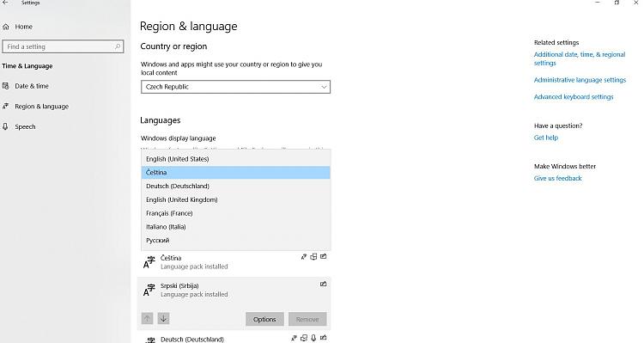
Task: Click the speech microphone icon on Deutsch row
Action: pos(313,338)
